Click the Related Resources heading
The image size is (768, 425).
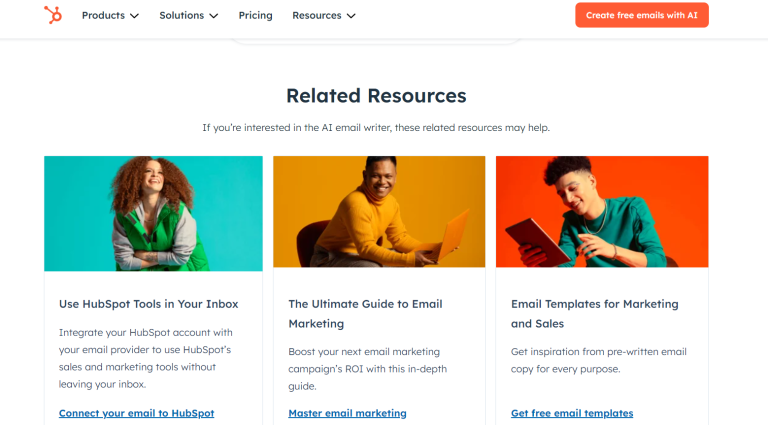[376, 96]
